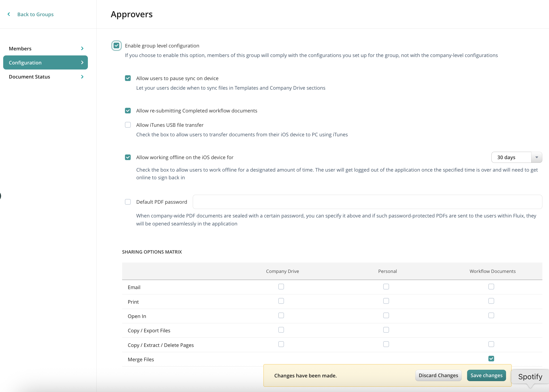Click the Save changes button
The height and width of the screenshot is (392, 549).
[x=486, y=375]
